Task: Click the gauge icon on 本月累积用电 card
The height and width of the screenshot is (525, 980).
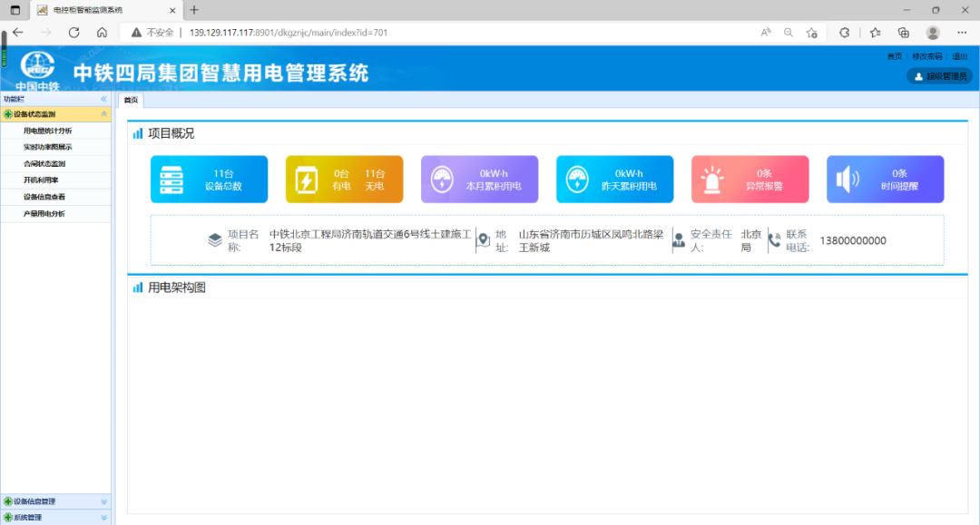Action: pos(442,180)
